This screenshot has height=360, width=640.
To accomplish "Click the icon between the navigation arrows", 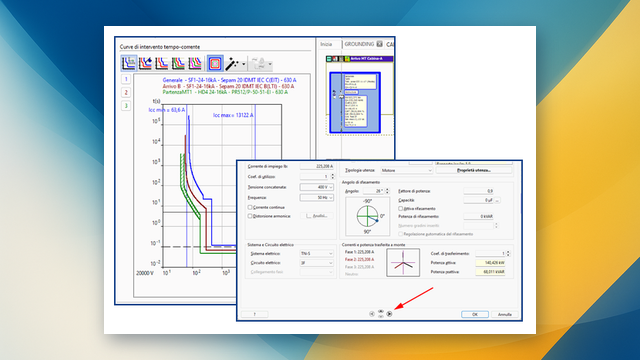I will [x=381, y=313].
